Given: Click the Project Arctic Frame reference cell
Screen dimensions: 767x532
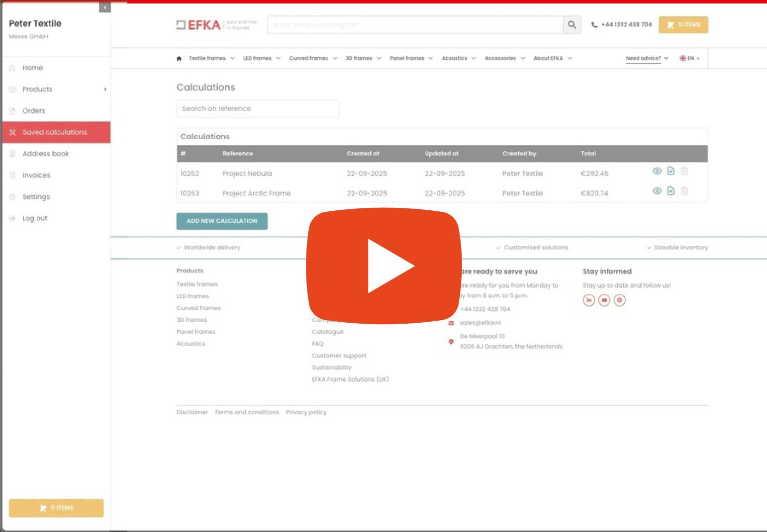Looking at the screenshot, I should [257, 193].
